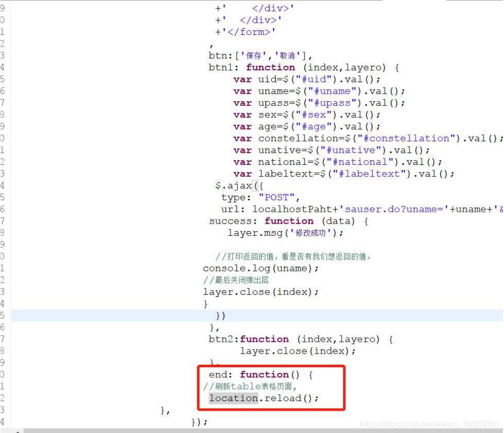
Task: Click the var age=$("#age").val(); line
Action: (x=307, y=126)
